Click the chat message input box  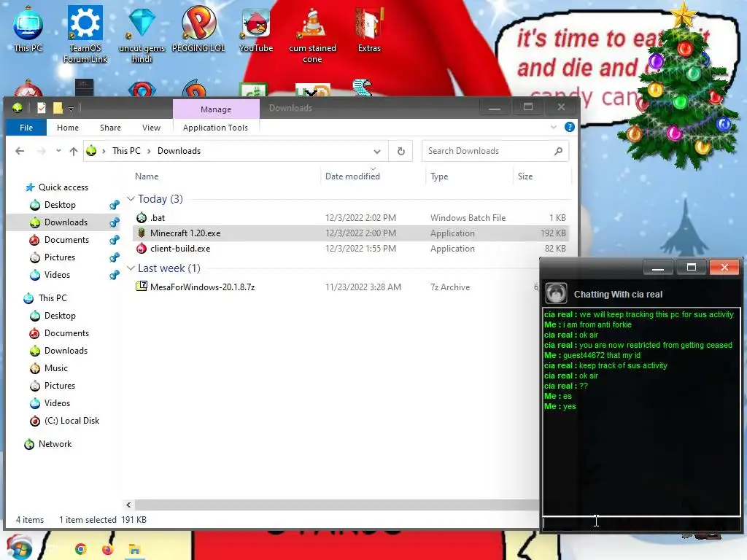(x=641, y=523)
